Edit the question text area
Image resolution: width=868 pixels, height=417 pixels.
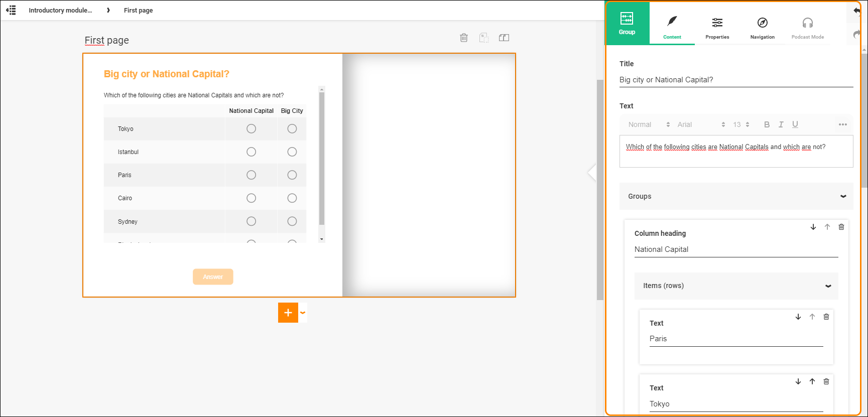[x=736, y=151]
